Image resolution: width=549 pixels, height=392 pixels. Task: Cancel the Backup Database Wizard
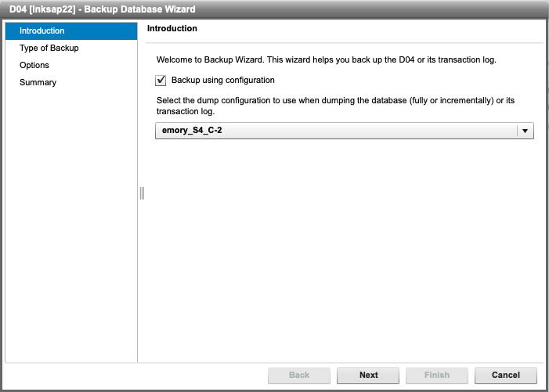[506, 375]
